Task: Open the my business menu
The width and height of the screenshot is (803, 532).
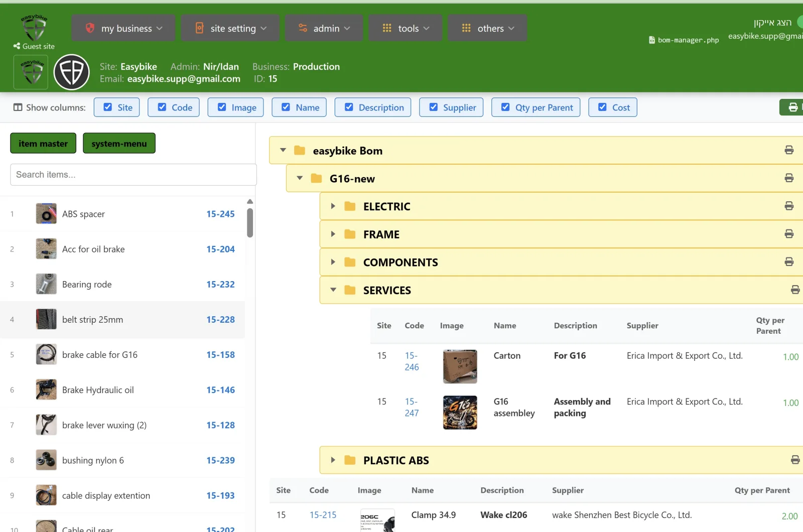Action: 123,28
